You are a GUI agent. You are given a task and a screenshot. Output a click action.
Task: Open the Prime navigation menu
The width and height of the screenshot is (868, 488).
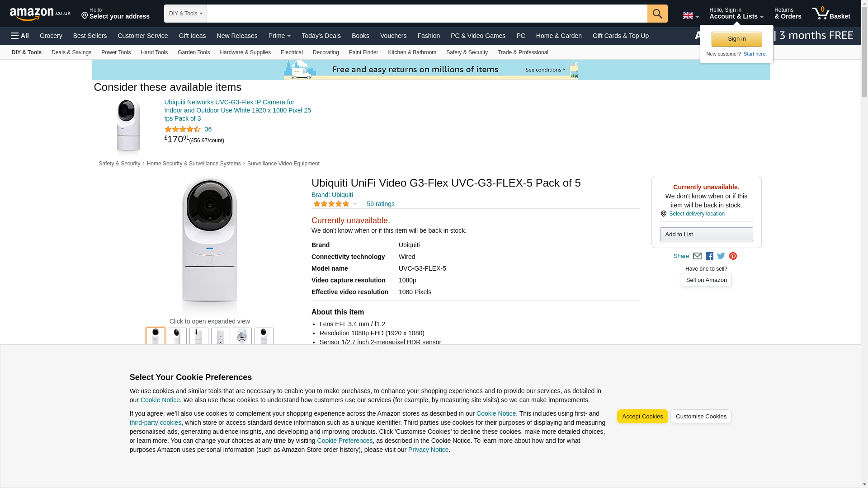click(x=279, y=36)
